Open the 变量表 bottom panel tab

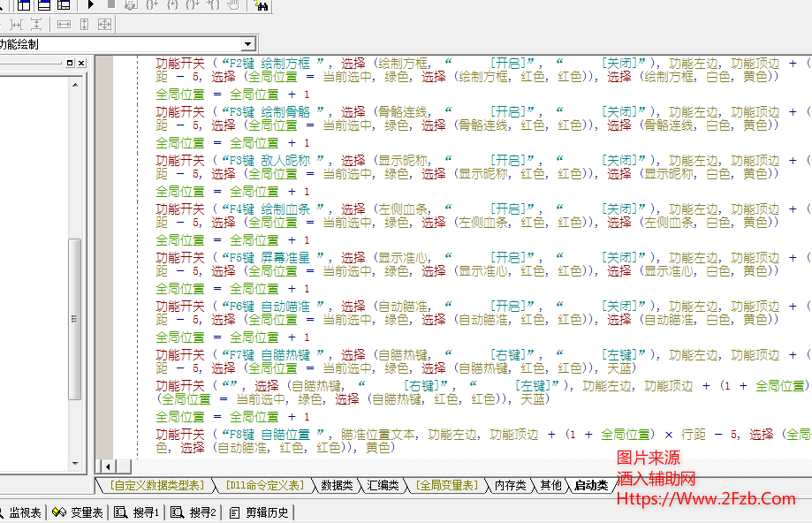coord(79,512)
